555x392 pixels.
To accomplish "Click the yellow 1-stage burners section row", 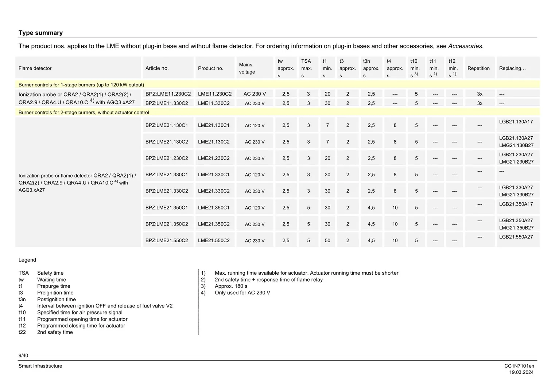I will coord(81,85).
